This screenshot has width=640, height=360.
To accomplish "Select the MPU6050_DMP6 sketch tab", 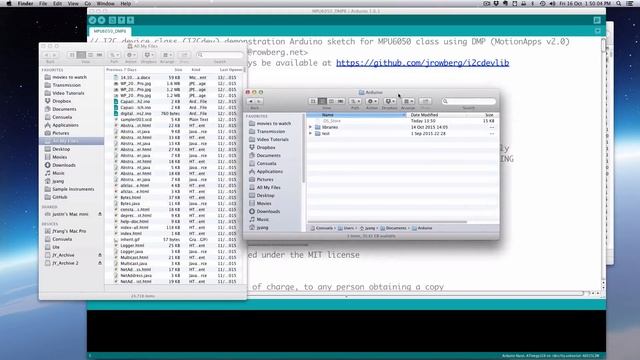I will point(110,31).
